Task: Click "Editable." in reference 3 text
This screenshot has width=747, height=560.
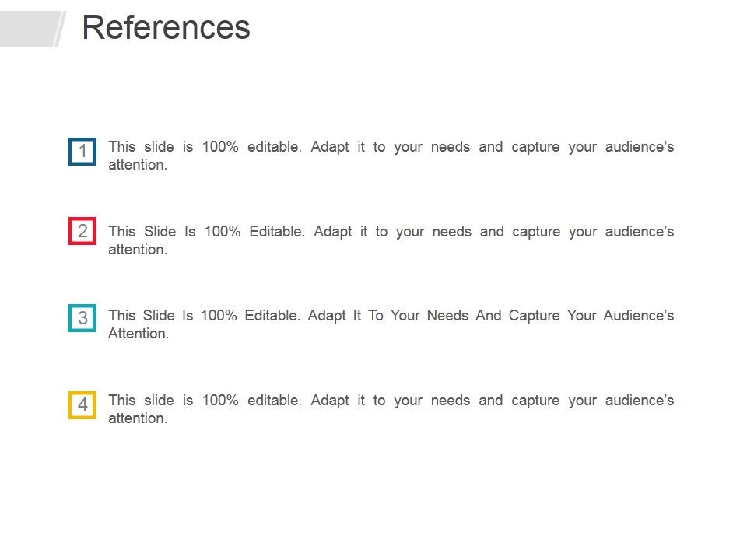Action: (272, 316)
